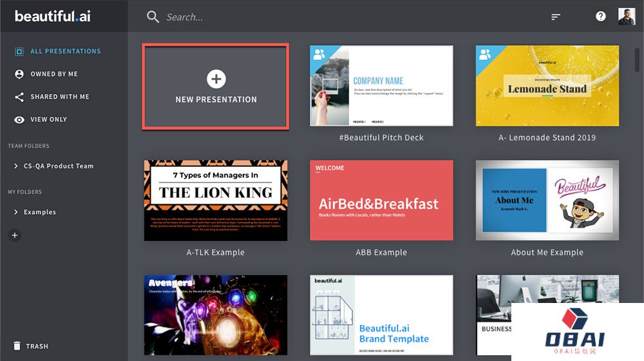Open the Avengers presentation thumbnail
The width and height of the screenshot is (644, 361).
(216, 315)
